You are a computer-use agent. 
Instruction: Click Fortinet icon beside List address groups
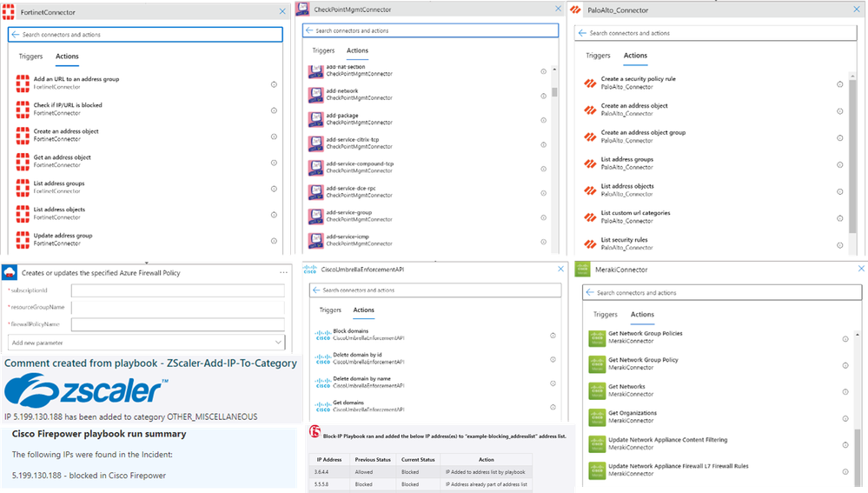pos(23,188)
